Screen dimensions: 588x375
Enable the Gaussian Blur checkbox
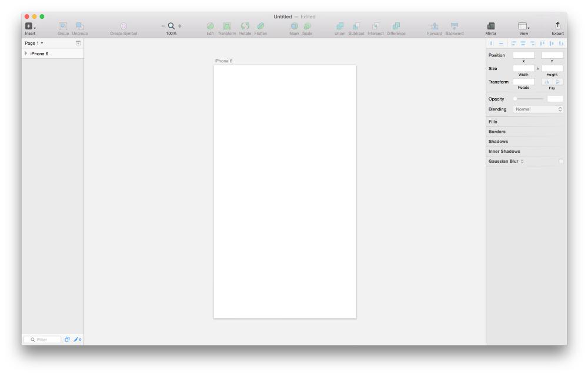coord(561,161)
